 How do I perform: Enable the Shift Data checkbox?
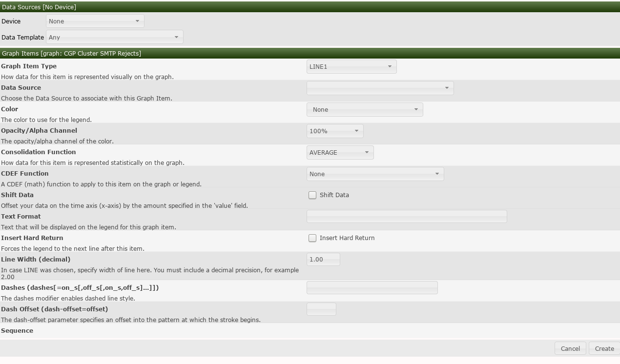[x=312, y=195]
